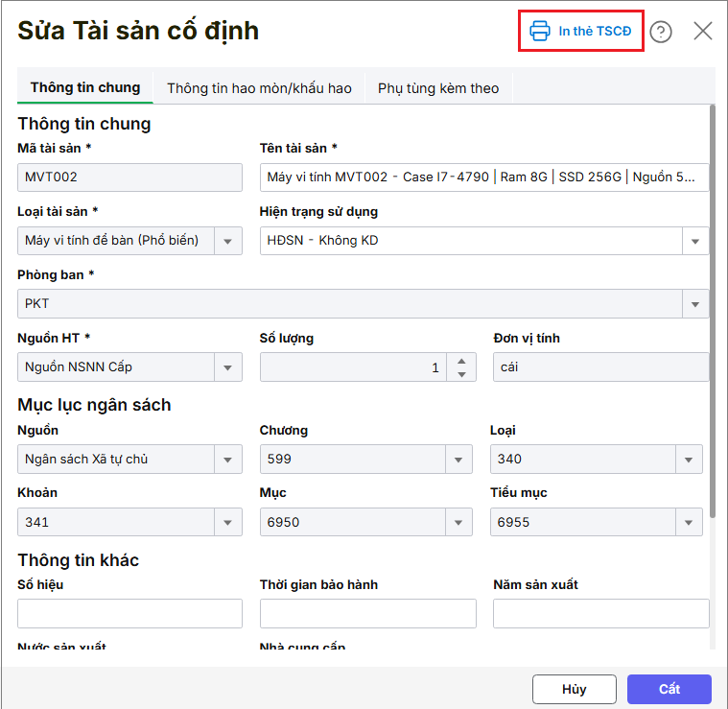Open the Nguồn budget dropdown arrow
Viewport: 728px width, 709px height.
click(x=227, y=460)
